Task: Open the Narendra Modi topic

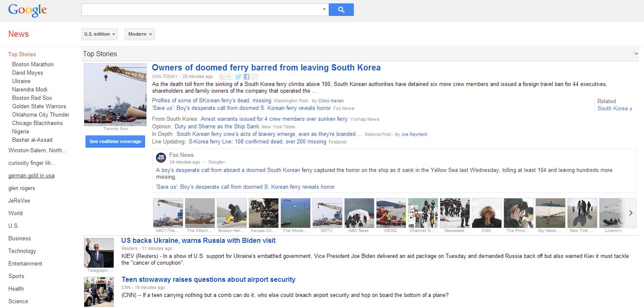Action: pyautogui.click(x=30, y=89)
